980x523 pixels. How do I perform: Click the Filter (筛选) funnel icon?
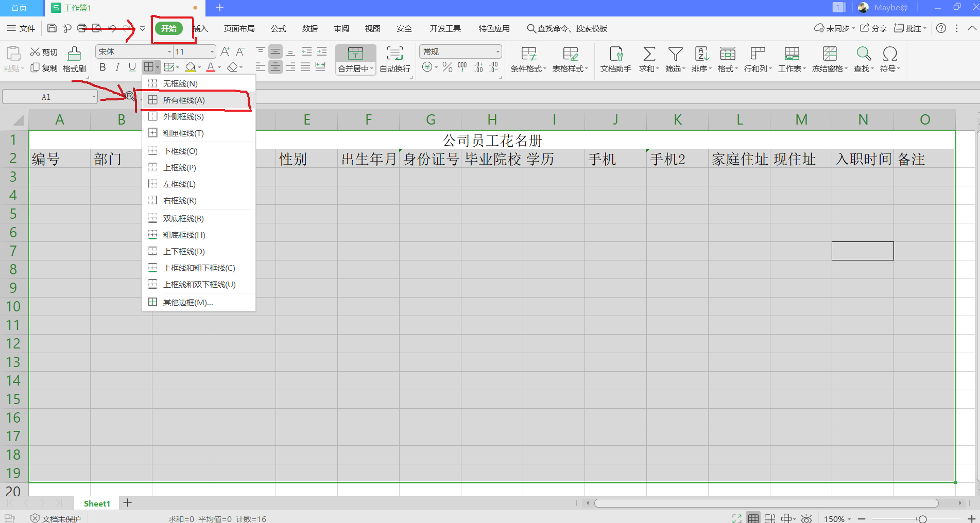pos(675,54)
